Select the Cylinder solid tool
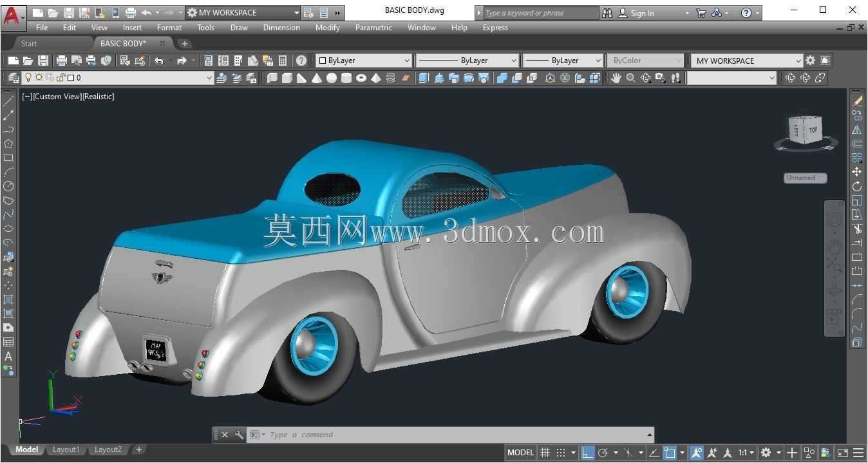The height and width of the screenshot is (463, 868). point(346,78)
